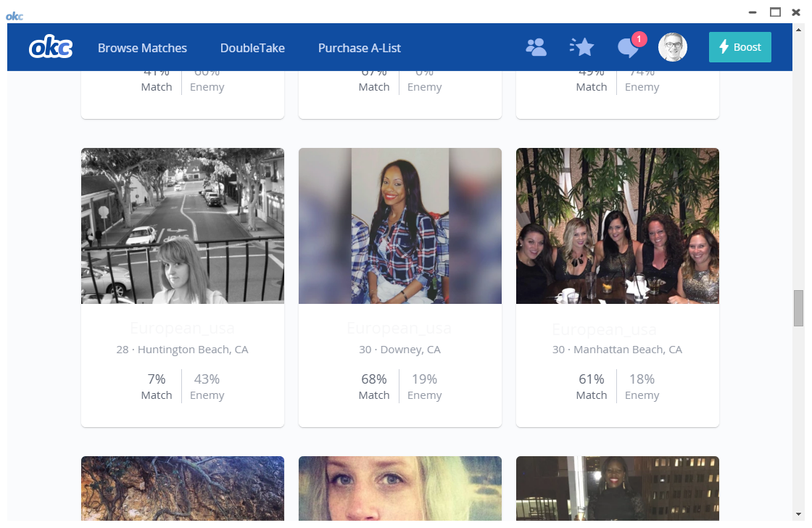Open the blonde close-up face photo card
Image resolution: width=812 pixels, height=528 pixels.
coord(400,488)
